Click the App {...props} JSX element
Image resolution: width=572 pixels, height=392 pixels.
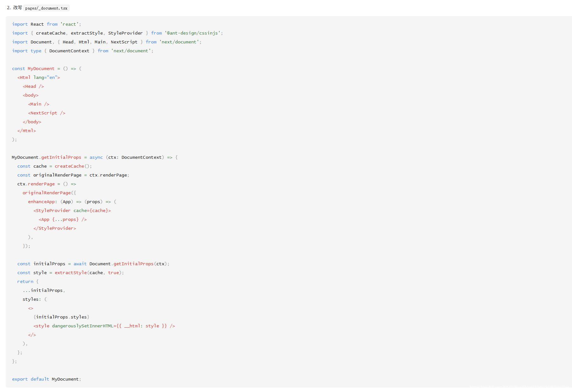[x=63, y=219]
